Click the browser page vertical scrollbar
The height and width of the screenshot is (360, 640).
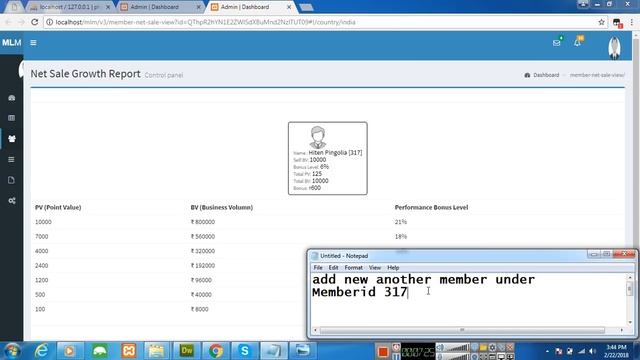pos(636,186)
